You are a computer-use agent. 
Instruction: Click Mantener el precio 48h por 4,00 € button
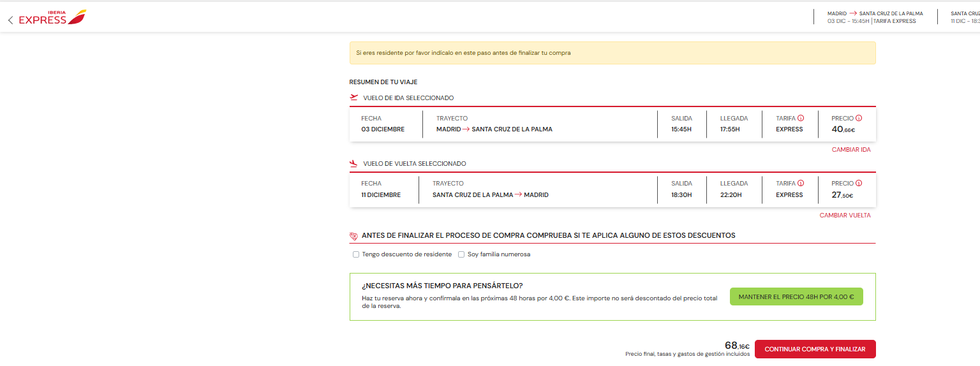796,296
